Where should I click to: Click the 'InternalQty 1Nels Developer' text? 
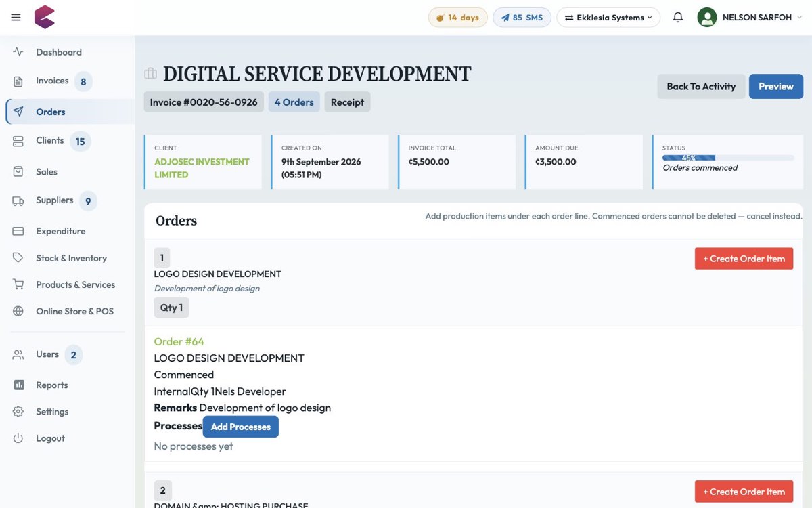220,391
